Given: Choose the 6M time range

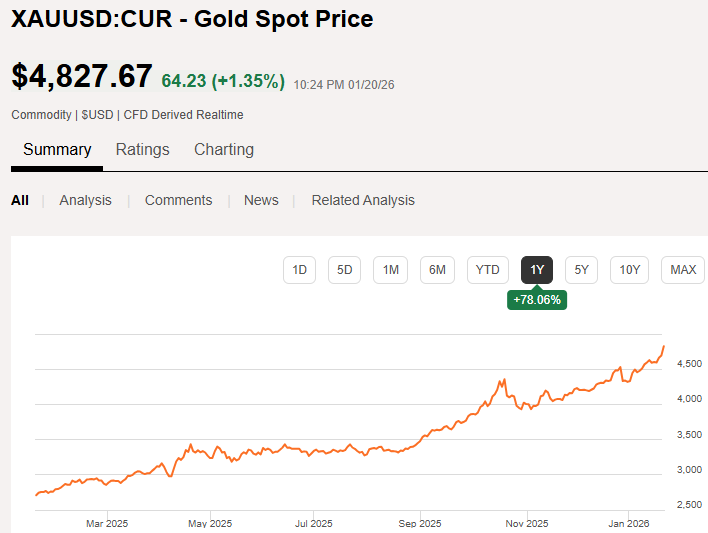Looking at the screenshot, I should 437,270.
